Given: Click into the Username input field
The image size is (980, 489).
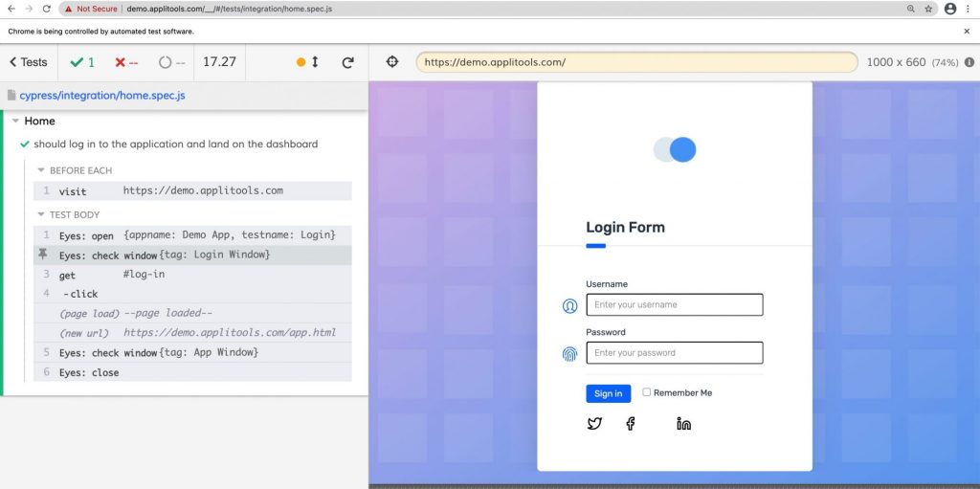Looking at the screenshot, I should [x=674, y=305].
